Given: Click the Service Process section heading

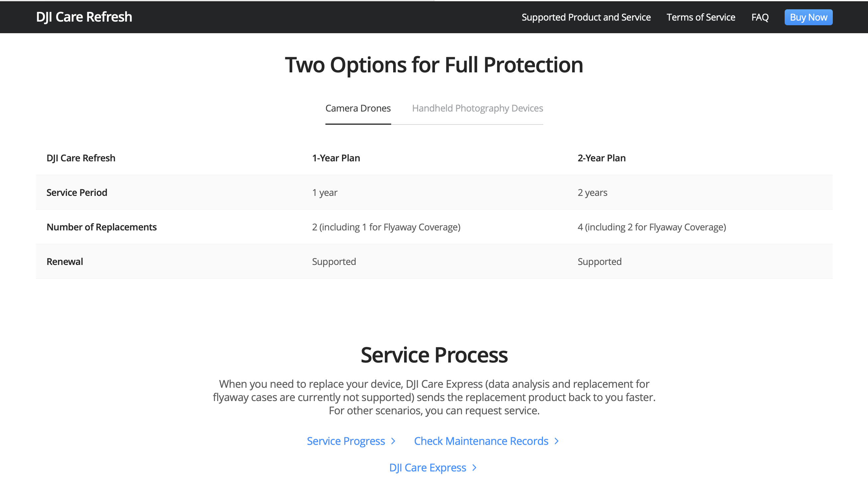Looking at the screenshot, I should tap(434, 355).
